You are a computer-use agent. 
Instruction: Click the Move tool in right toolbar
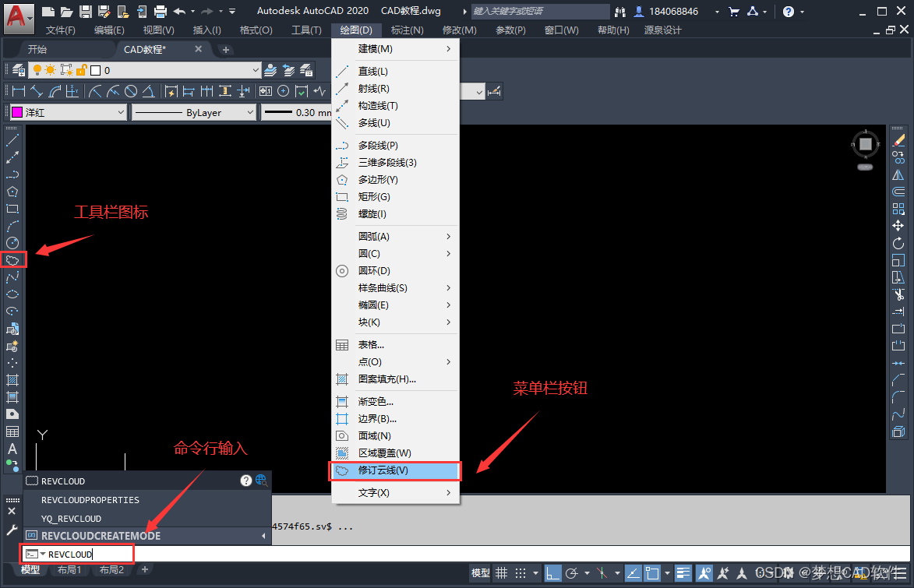[x=898, y=226]
